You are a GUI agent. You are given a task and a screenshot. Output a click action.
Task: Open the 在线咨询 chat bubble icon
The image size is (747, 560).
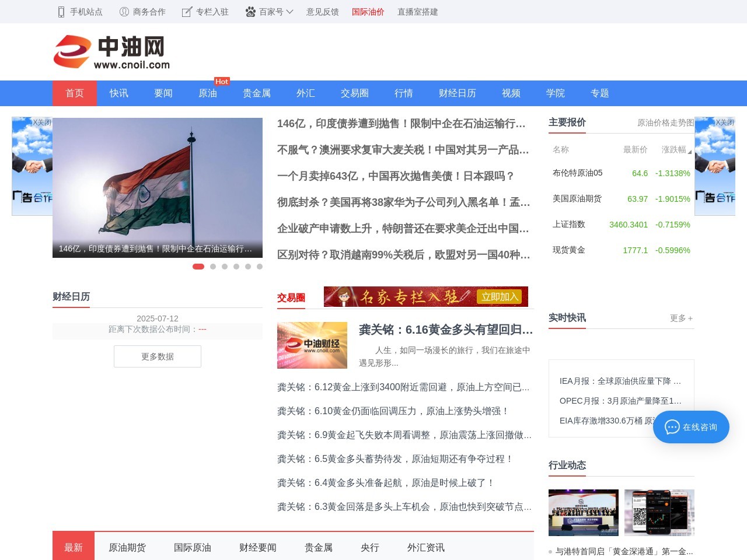coord(671,427)
